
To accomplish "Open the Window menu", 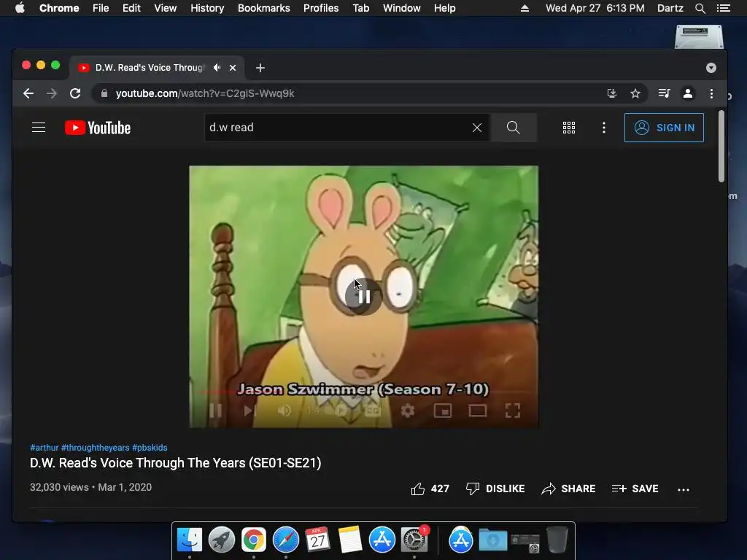I will click(x=402, y=8).
